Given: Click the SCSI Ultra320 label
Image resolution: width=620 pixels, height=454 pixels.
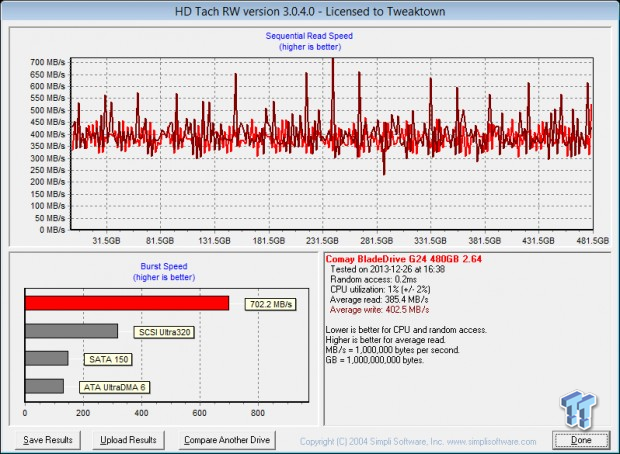Looking at the screenshot, I should 163,331.
